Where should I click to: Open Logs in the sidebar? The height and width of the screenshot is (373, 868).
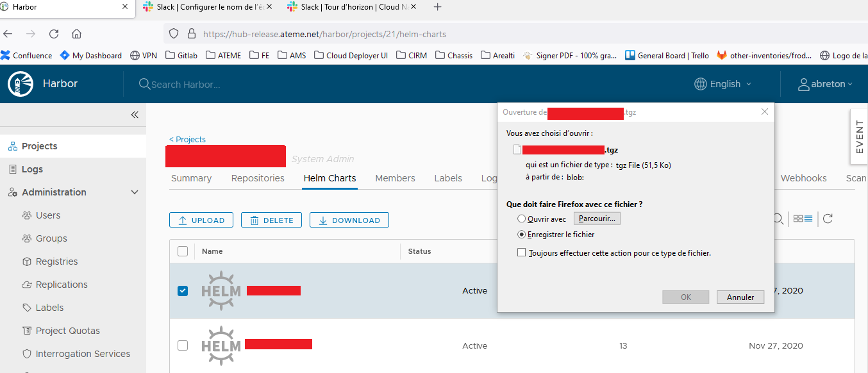[x=32, y=169]
